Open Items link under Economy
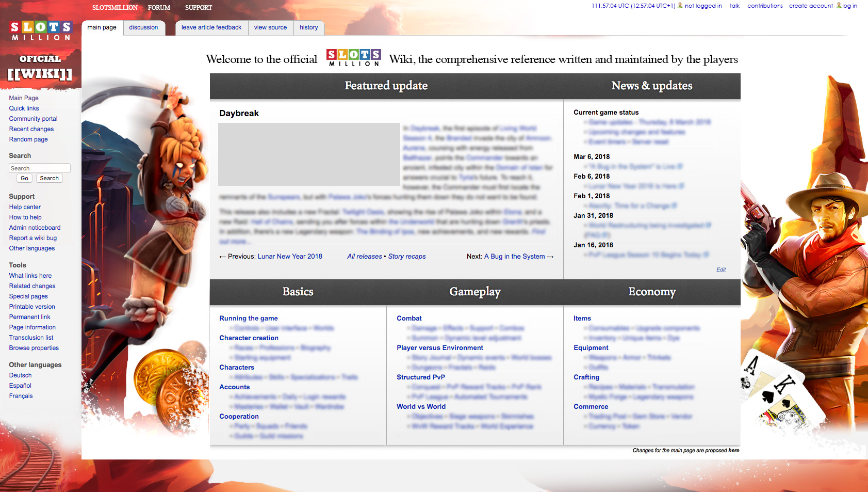Image resolution: width=868 pixels, height=492 pixels. tap(582, 319)
